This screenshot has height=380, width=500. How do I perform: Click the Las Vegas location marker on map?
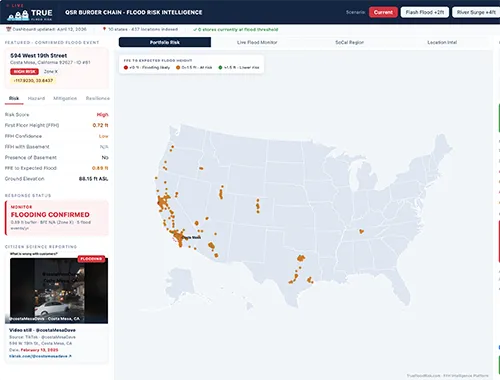[197, 223]
